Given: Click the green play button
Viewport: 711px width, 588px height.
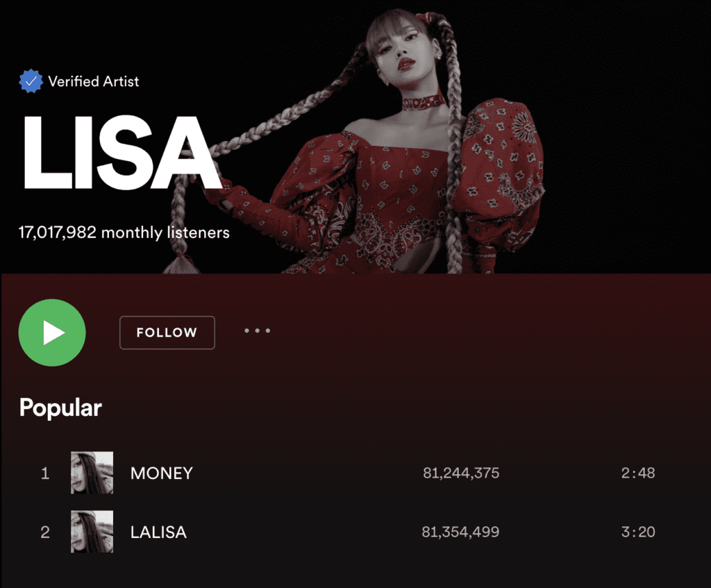Looking at the screenshot, I should click(52, 333).
